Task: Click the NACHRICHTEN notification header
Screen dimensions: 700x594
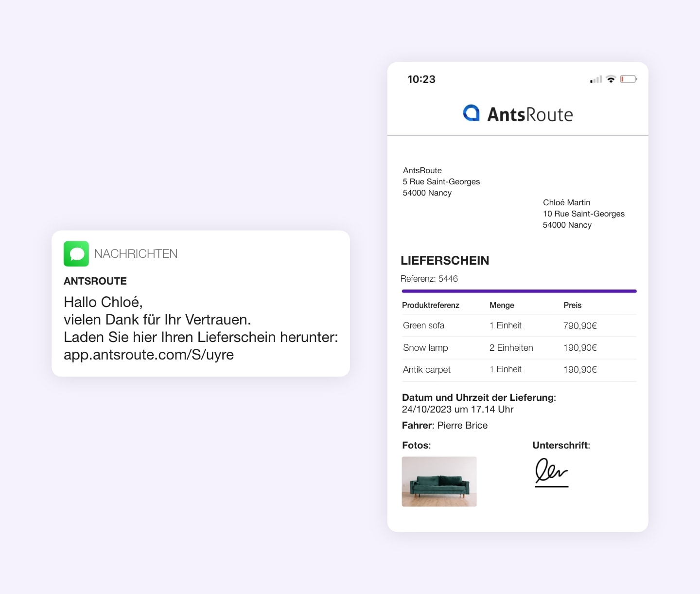Action: click(136, 254)
